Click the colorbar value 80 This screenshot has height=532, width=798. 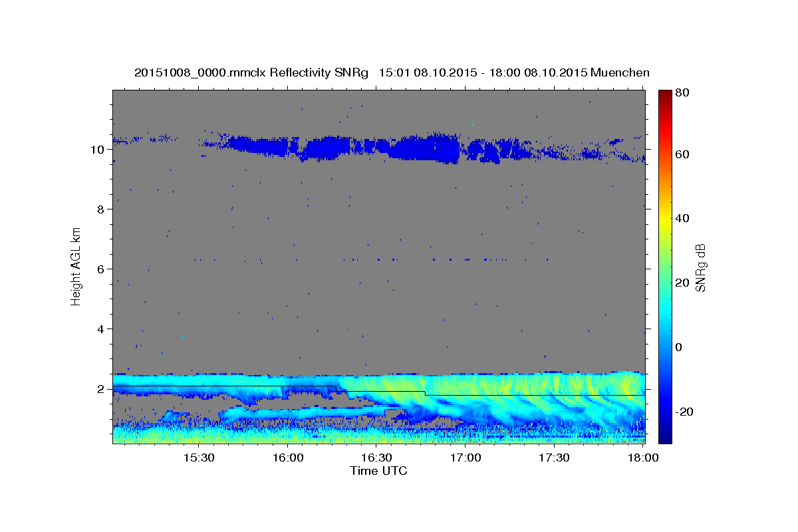pos(682,93)
